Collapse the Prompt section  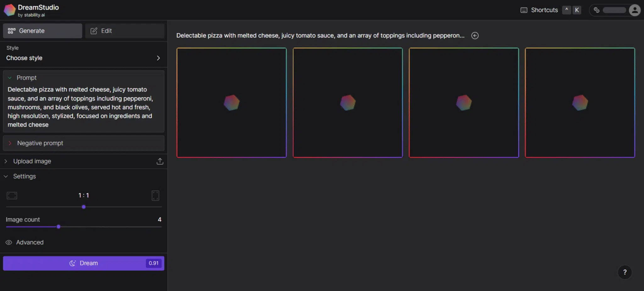coord(10,78)
